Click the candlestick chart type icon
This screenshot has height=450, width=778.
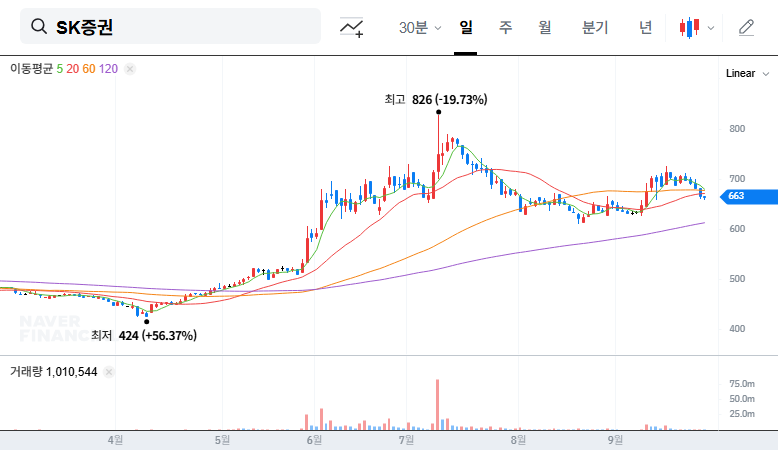coord(689,27)
